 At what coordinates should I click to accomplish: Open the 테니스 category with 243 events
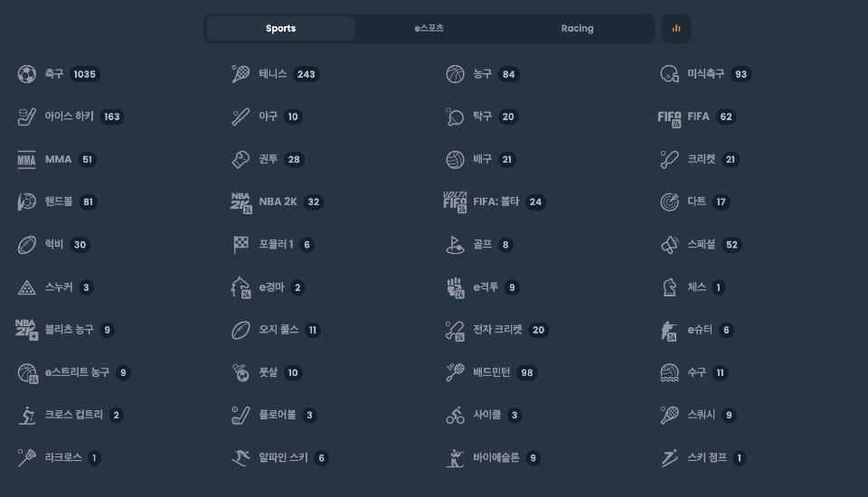(x=275, y=74)
